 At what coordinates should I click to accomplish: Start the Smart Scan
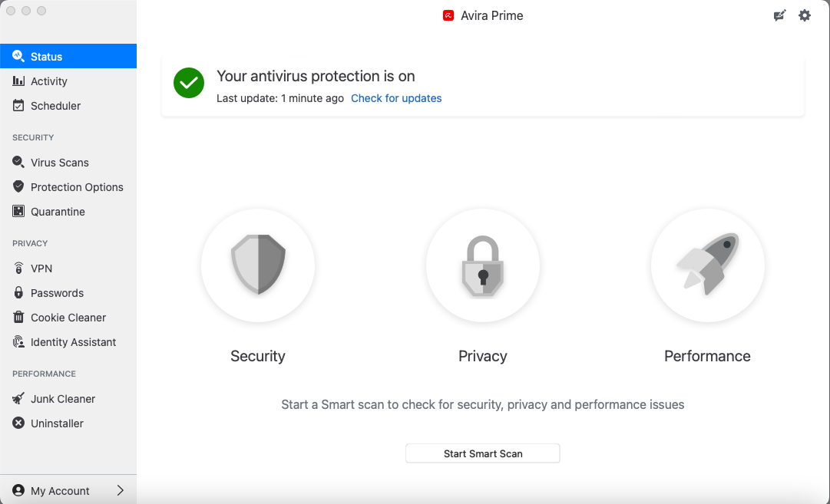(x=483, y=453)
